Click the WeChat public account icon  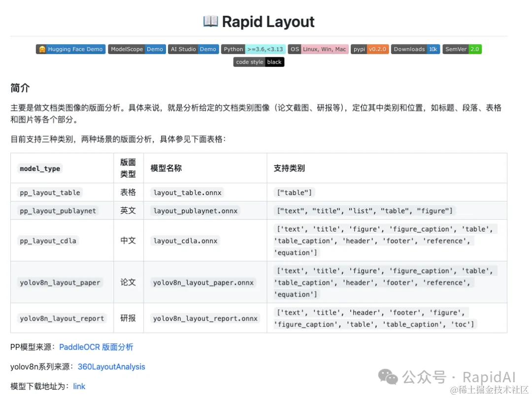tap(389, 377)
